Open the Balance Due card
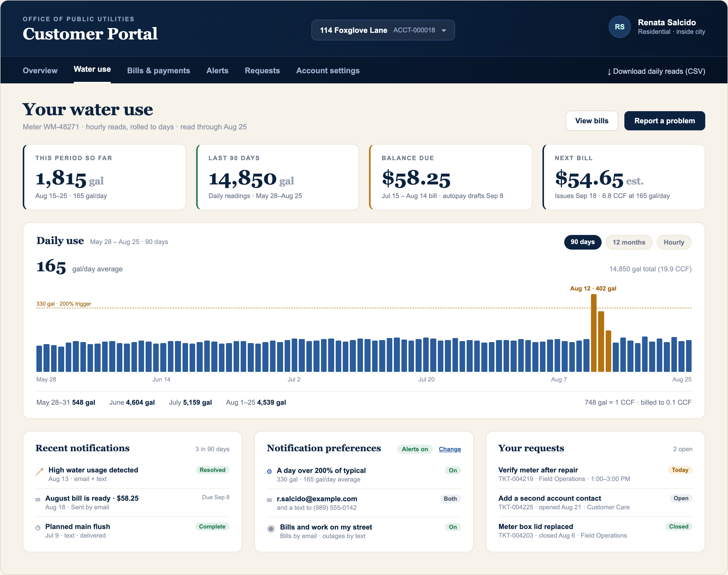728x575 pixels. (x=451, y=177)
